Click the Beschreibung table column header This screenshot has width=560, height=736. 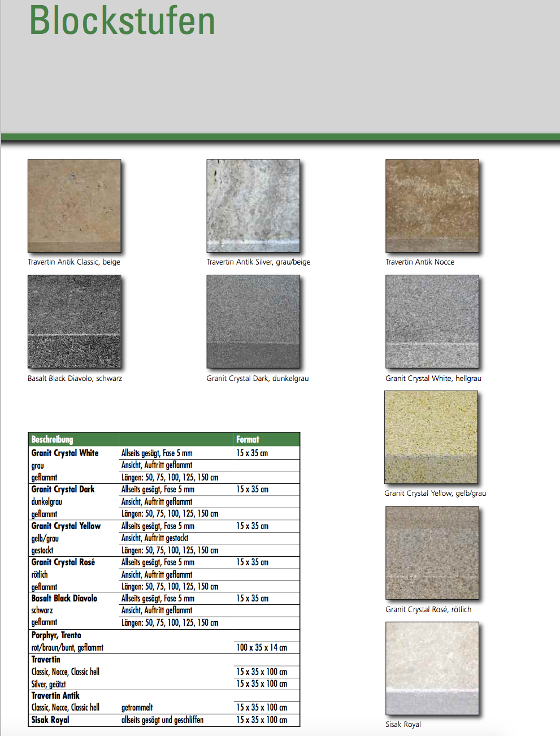pos(52,440)
